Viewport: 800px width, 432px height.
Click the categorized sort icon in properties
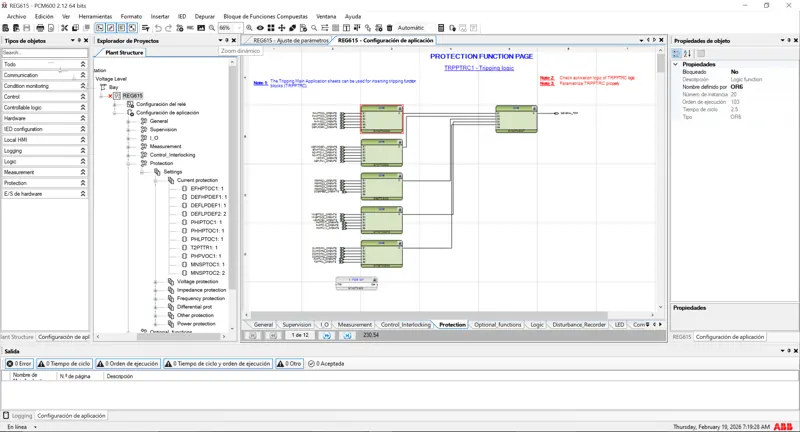tap(677, 54)
